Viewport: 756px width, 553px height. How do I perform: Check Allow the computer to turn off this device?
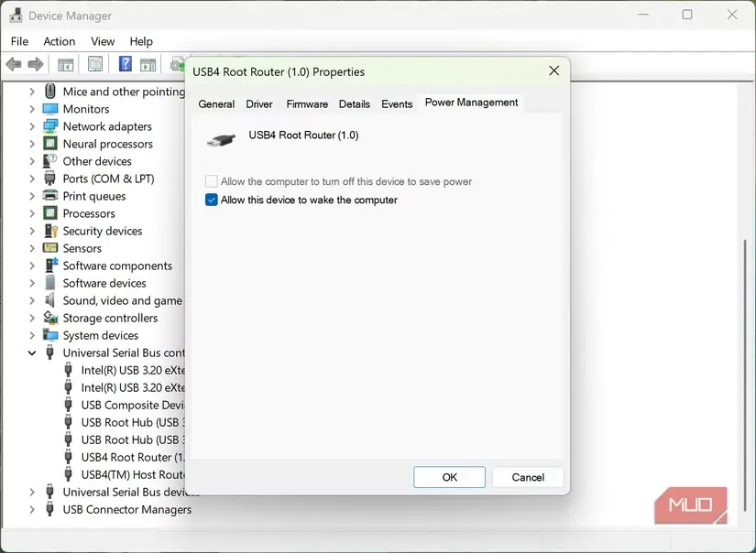pyautogui.click(x=211, y=181)
